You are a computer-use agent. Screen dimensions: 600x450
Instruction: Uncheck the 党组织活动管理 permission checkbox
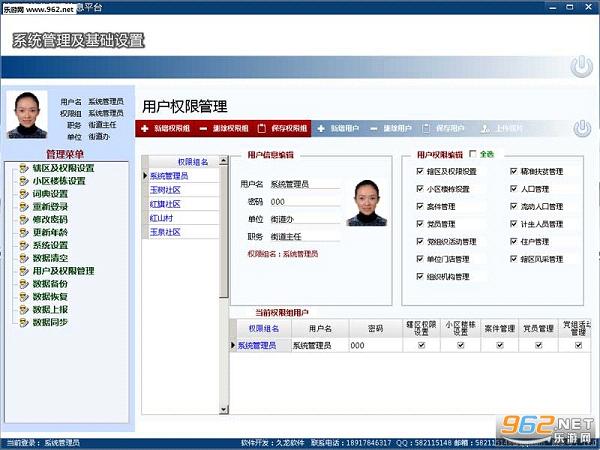coord(420,241)
